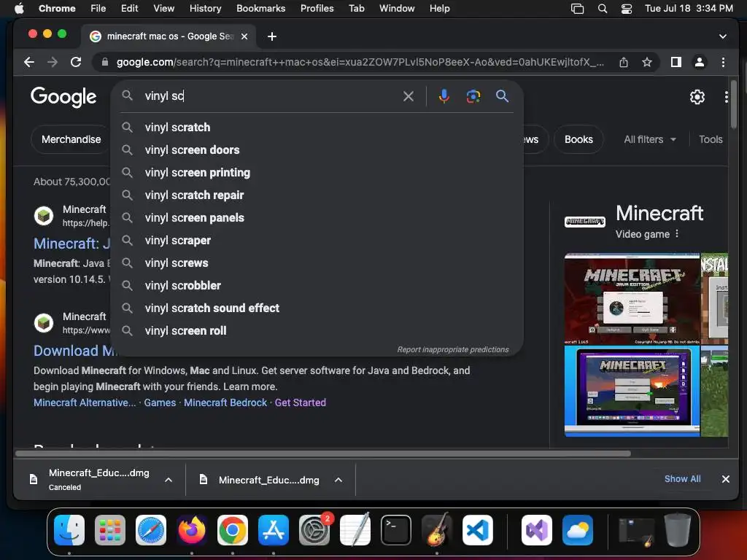Open Chrome profile avatar

700,62
